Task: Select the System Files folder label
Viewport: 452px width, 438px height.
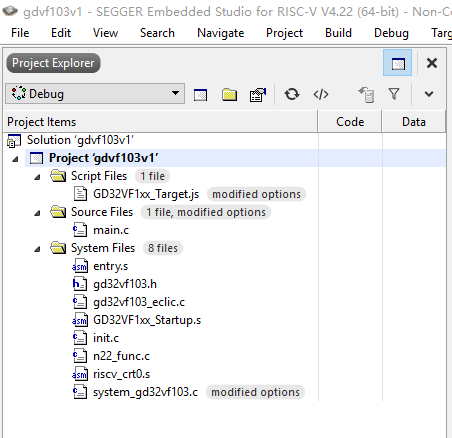Action: click(103, 248)
